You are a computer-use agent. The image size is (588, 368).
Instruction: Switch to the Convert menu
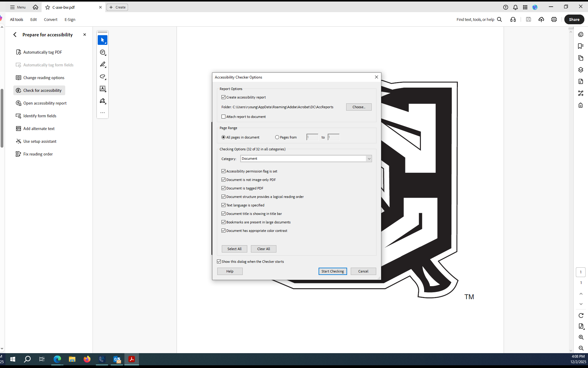50,19
